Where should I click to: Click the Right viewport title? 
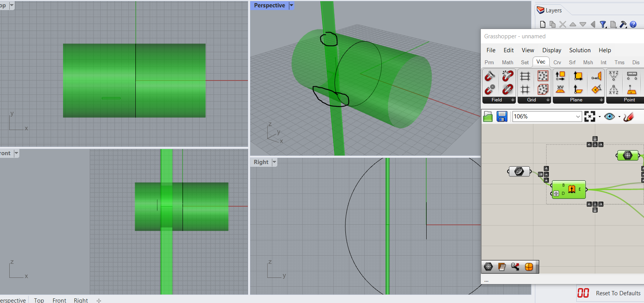[x=261, y=162]
